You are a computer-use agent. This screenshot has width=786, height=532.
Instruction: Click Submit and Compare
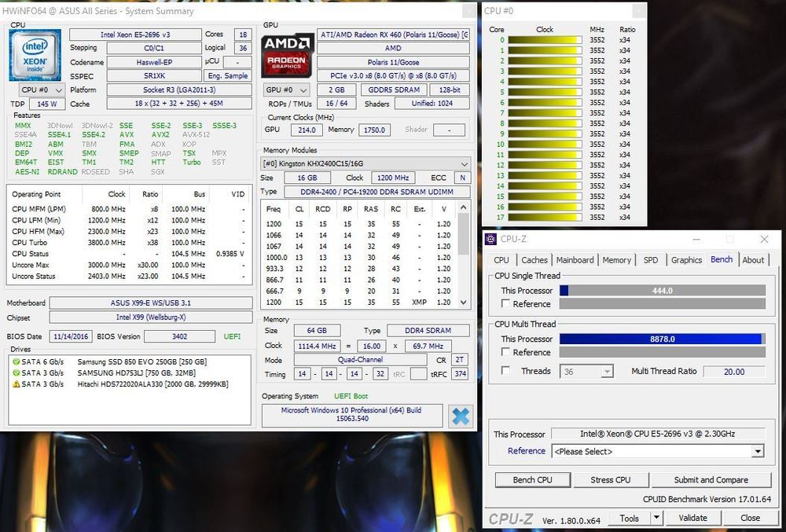coord(711,480)
